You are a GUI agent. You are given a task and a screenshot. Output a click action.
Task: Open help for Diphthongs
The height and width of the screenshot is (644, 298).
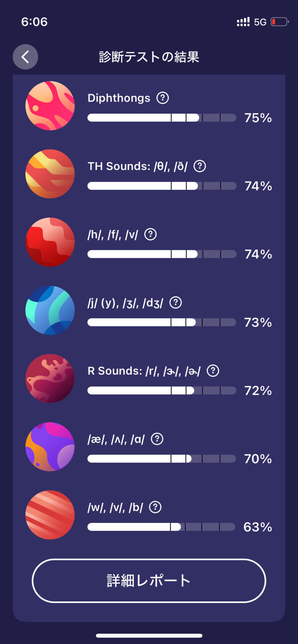[163, 98]
